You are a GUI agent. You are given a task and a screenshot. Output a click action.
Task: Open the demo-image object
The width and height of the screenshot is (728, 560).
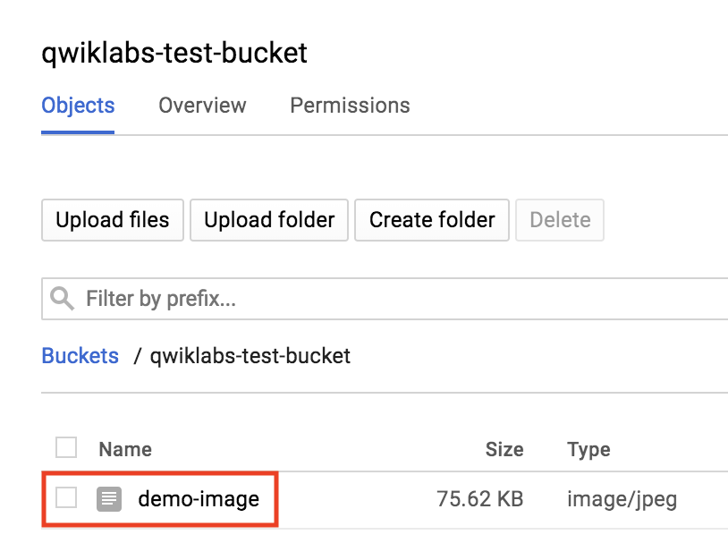tap(199, 498)
